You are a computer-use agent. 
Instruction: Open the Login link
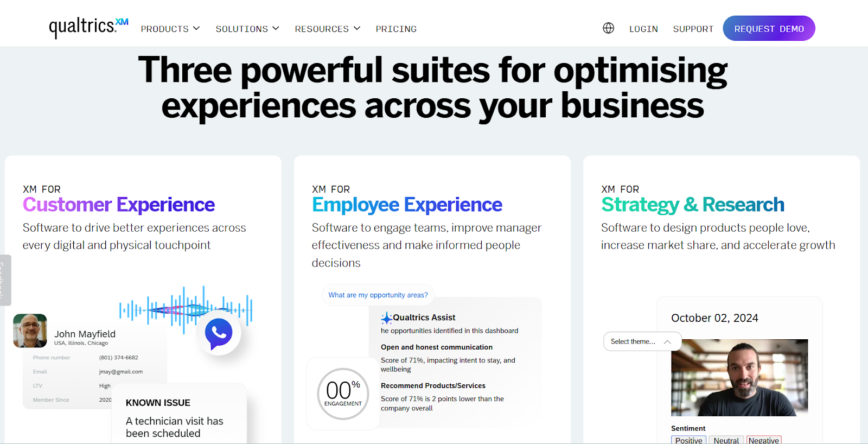click(x=643, y=29)
